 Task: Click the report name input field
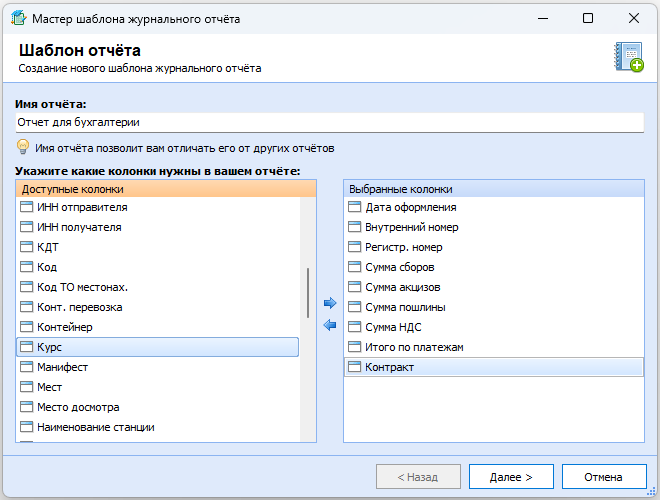tap(329, 122)
